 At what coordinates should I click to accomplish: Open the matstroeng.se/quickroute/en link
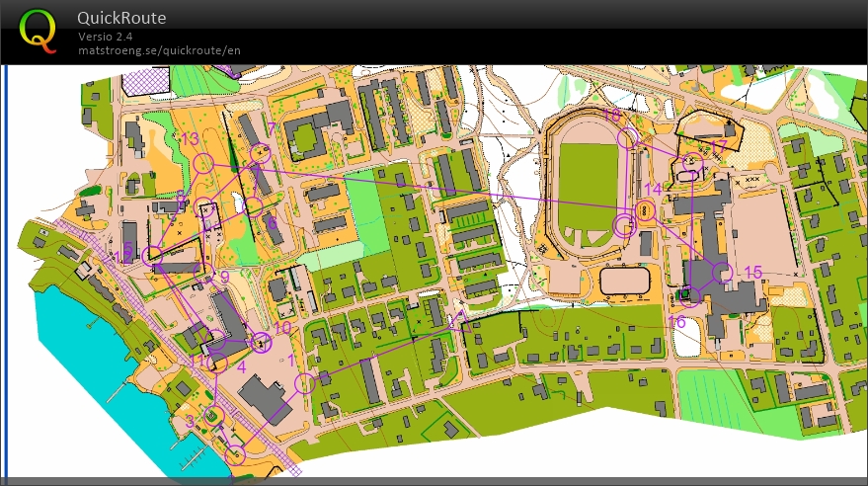coord(159,50)
